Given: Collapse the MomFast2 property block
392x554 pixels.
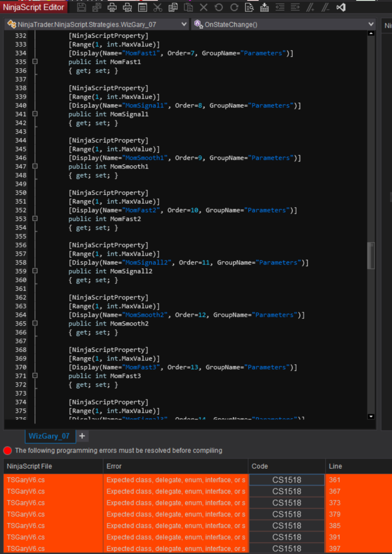Looking at the screenshot, I should pyautogui.click(x=35, y=219).
